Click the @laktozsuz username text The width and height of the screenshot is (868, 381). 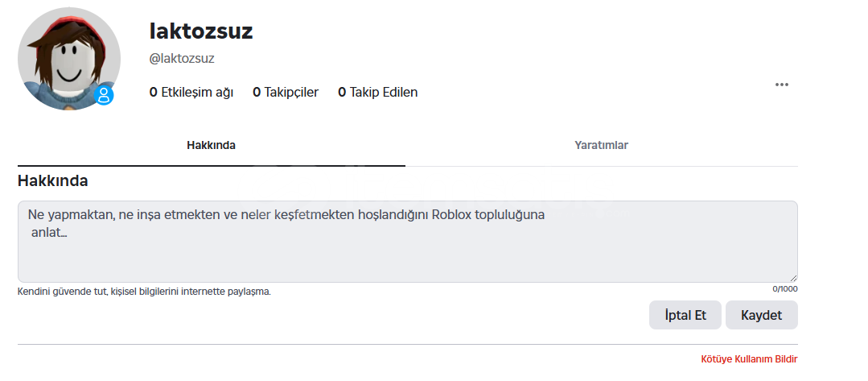(x=182, y=59)
